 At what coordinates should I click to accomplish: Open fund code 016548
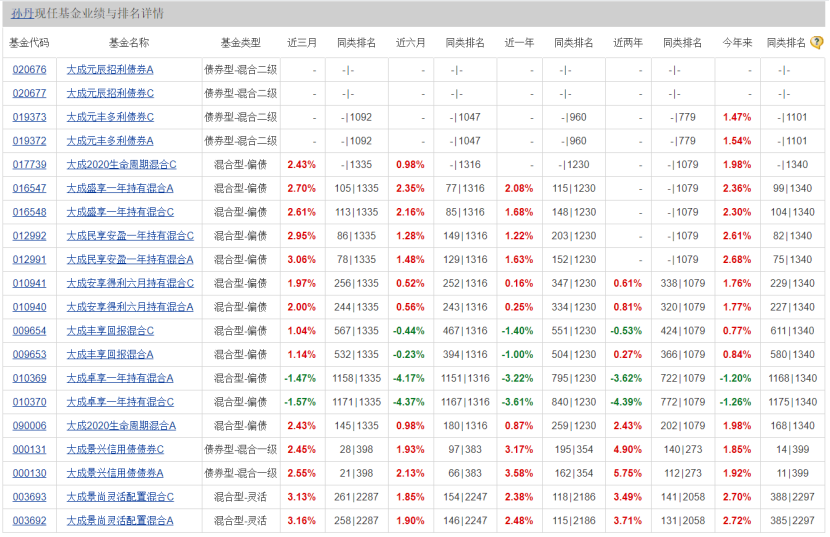click(x=30, y=212)
